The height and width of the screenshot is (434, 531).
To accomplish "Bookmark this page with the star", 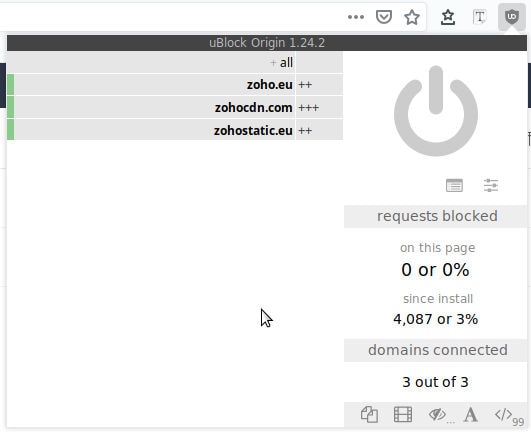I will pyautogui.click(x=412, y=17).
